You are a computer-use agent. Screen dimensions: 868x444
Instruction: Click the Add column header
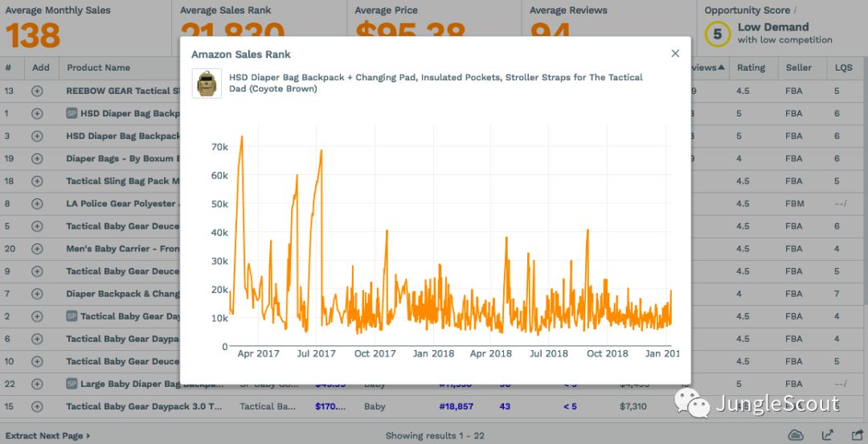coord(41,67)
